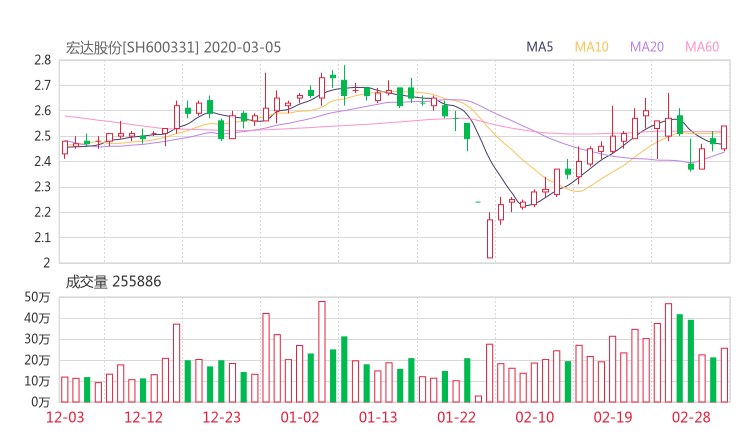Select the small green dash marker near 2.24
The width and height of the screenshot is (740, 440).
point(478,202)
